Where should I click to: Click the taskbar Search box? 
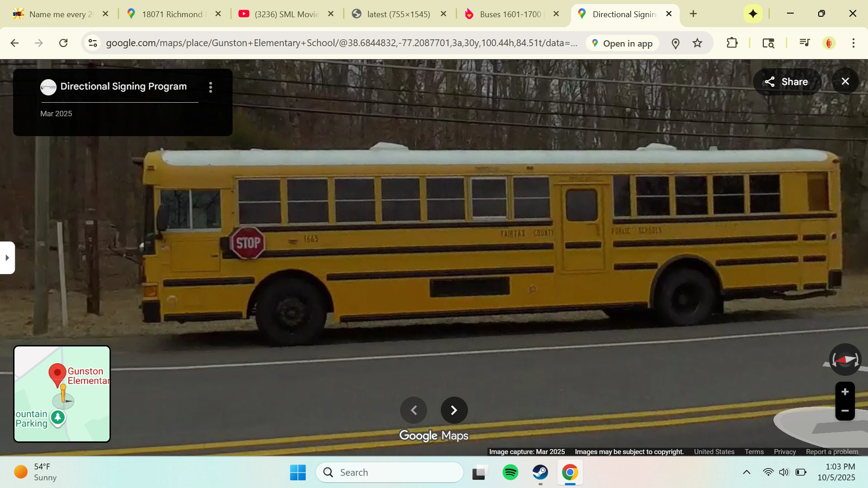[390, 473]
